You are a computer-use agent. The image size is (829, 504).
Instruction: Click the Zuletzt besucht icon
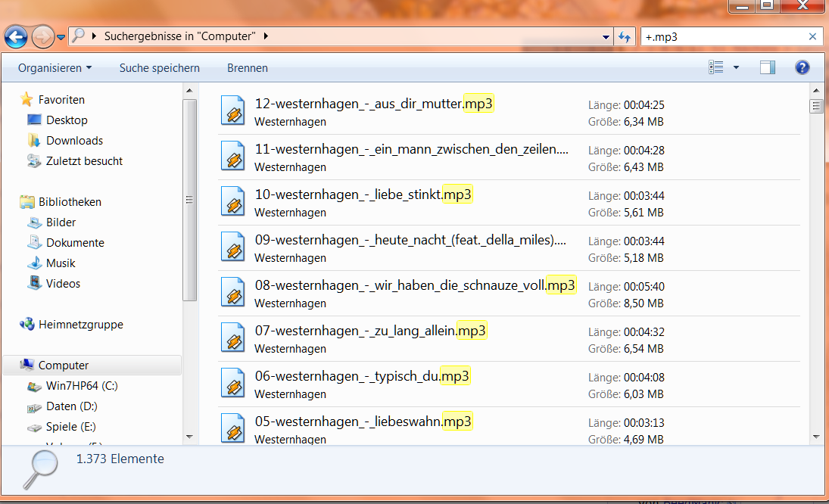pos(34,160)
